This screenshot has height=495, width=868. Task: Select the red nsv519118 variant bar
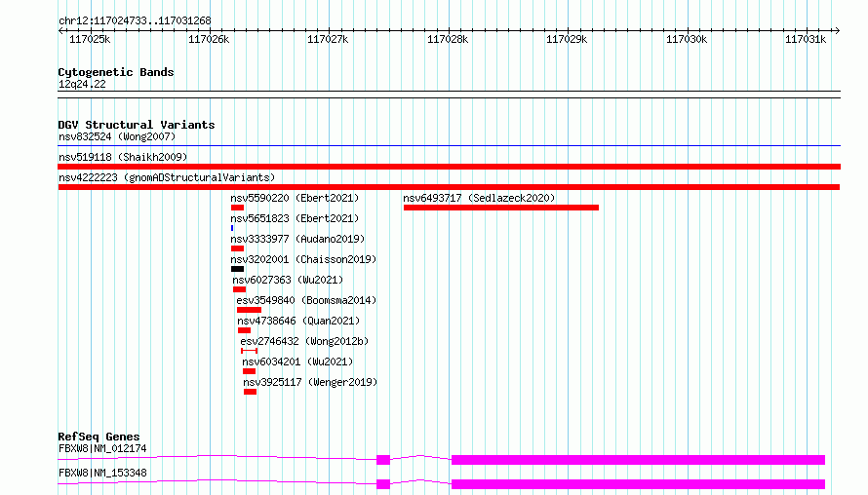tap(449, 167)
